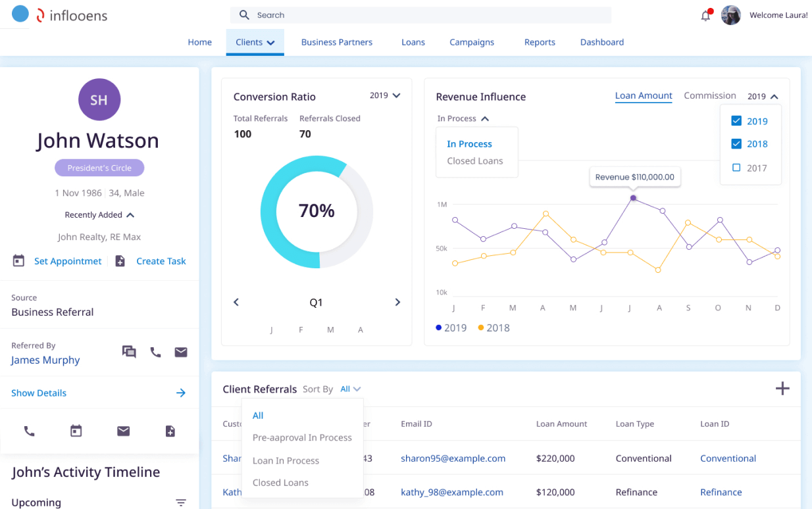The height and width of the screenshot is (509, 812).
Task: Collapse the Recently Added section
Action: (99, 214)
